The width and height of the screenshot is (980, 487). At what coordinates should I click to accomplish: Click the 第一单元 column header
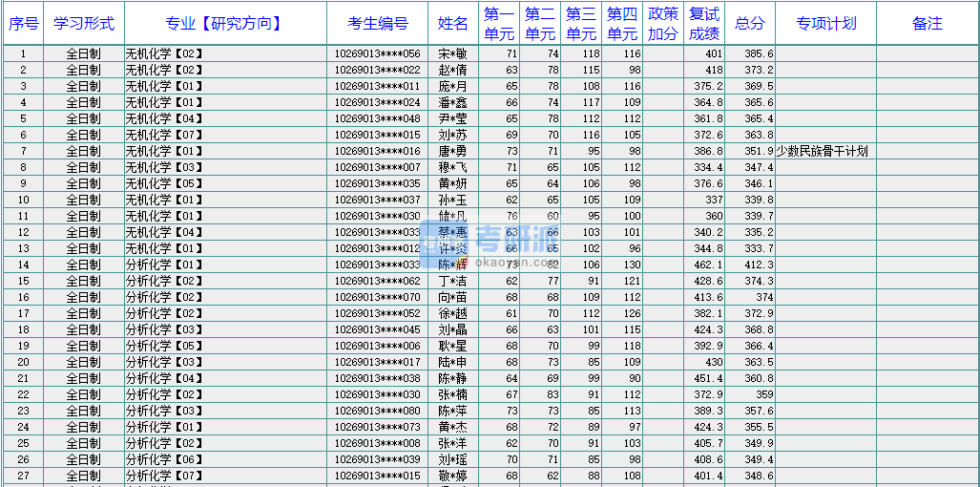click(498, 24)
